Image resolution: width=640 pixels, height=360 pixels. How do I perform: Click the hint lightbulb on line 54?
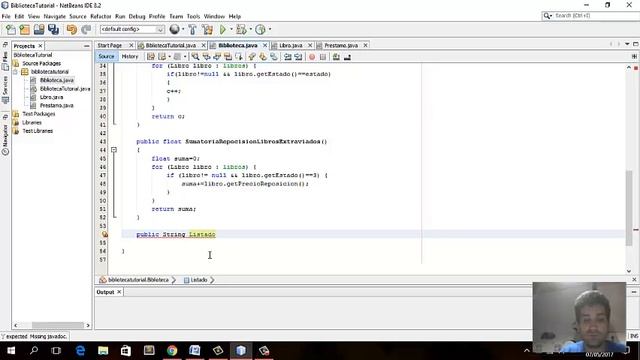point(104,234)
